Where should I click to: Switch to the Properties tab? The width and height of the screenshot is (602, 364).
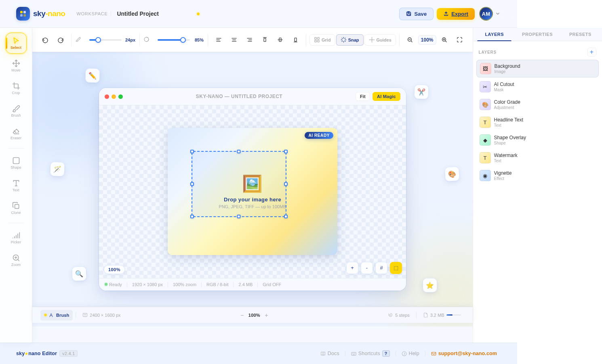click(x=537, y=34)
